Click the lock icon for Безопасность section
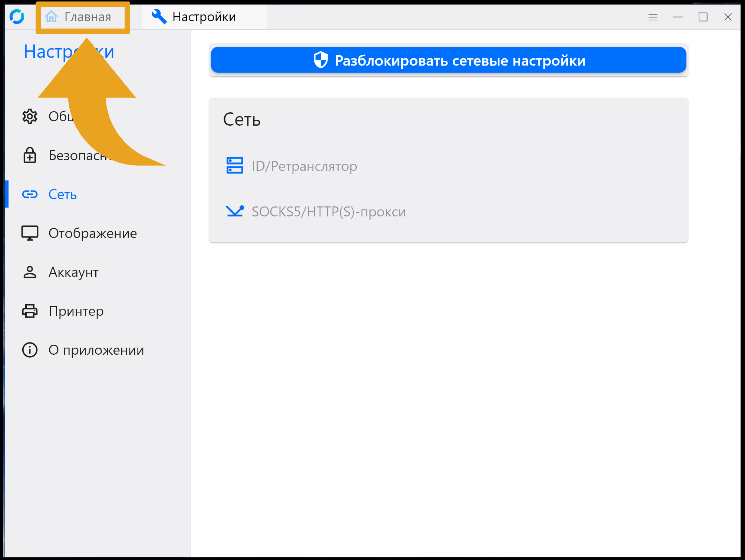Viewport: 745px width, 560px height. click(x=30, y=155)
